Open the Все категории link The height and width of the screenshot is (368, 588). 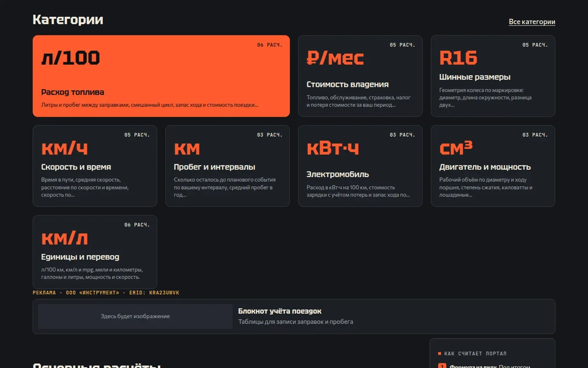point(532,21)
